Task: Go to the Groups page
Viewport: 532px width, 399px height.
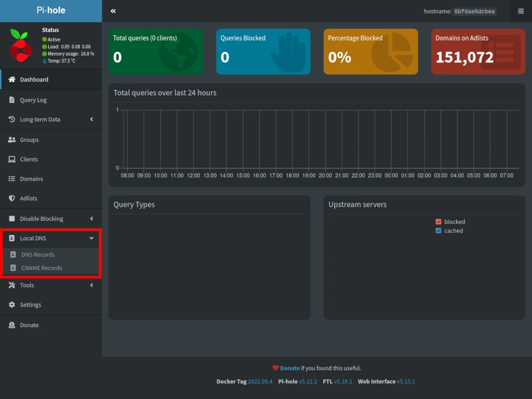Action: tap(51, 140)
